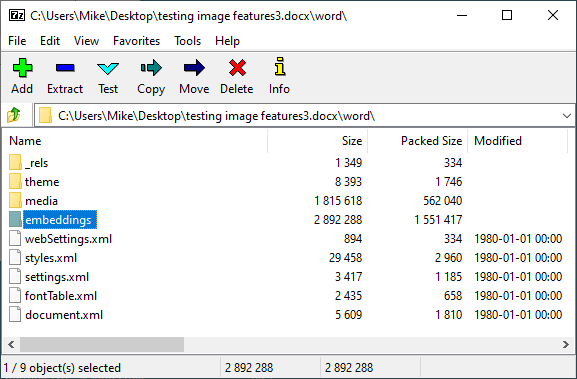
Task: Click the Copy arrow icon
Action: pos(151,68)
